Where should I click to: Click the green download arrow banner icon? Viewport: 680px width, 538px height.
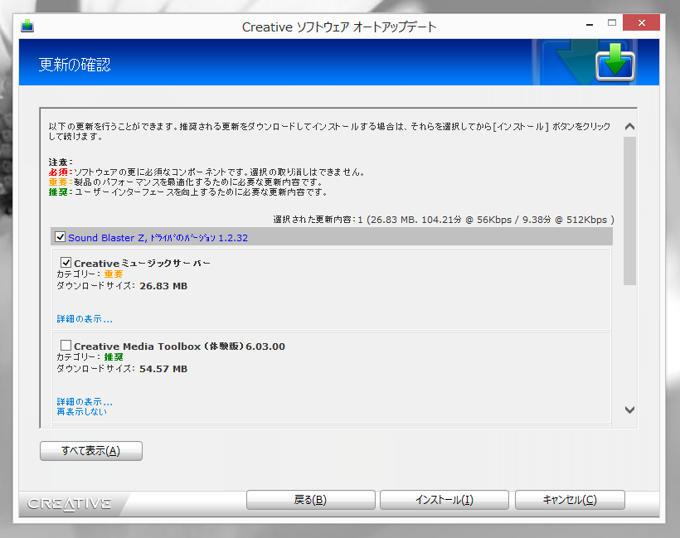[x=615, y=62]
